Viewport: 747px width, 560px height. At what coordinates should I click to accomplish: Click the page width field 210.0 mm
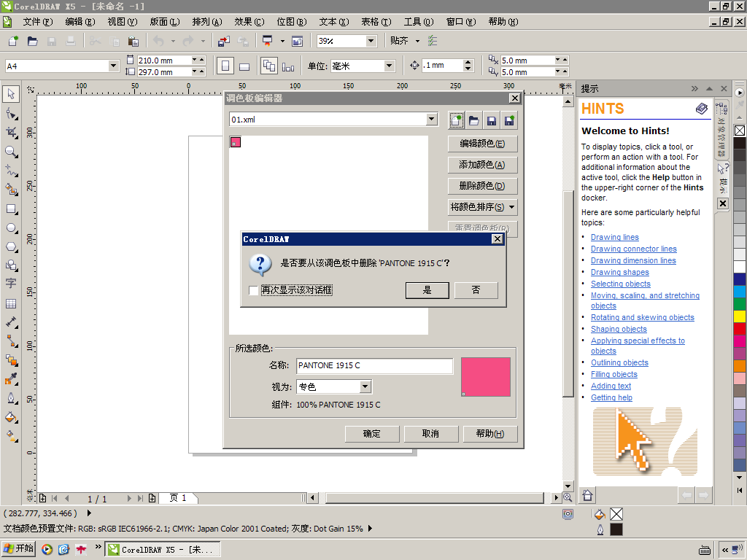[x=164, y=61]
